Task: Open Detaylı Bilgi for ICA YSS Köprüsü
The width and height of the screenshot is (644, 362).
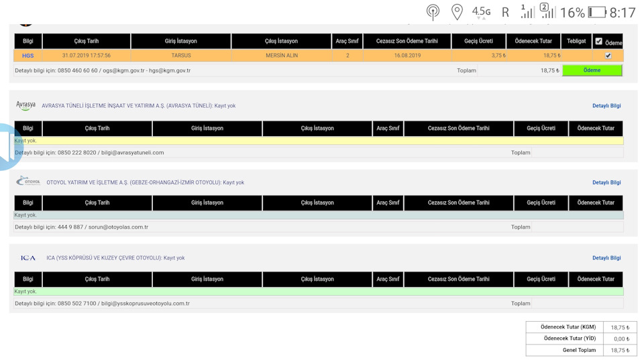Action: [x=606, y=257]
